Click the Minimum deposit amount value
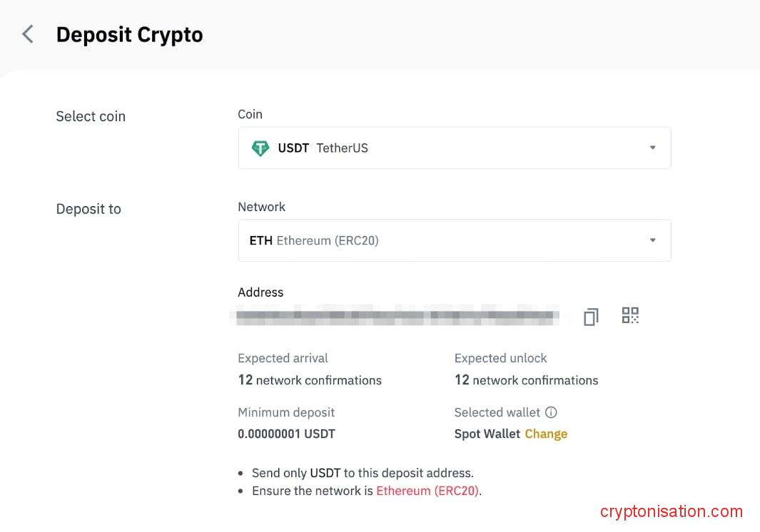This screenshot has height=532, width=760. [286, 434]
